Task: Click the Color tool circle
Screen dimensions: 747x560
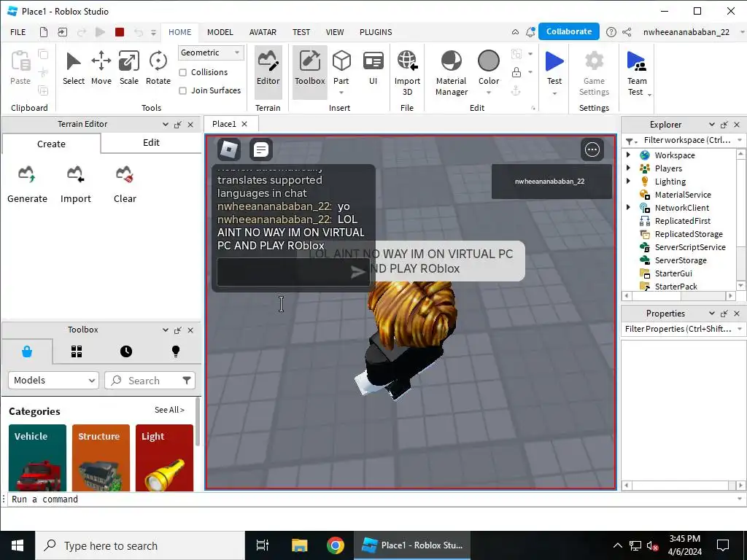Action: pos(488,61)
